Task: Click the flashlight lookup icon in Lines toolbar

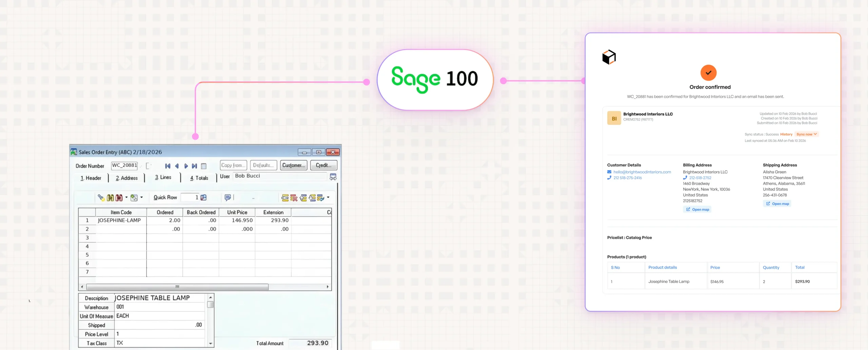Action: point(101,197)
